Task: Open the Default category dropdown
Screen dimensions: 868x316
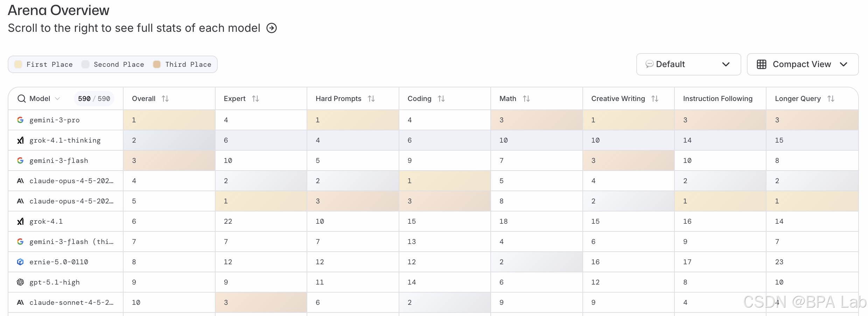Action: (x=688, y=64)
